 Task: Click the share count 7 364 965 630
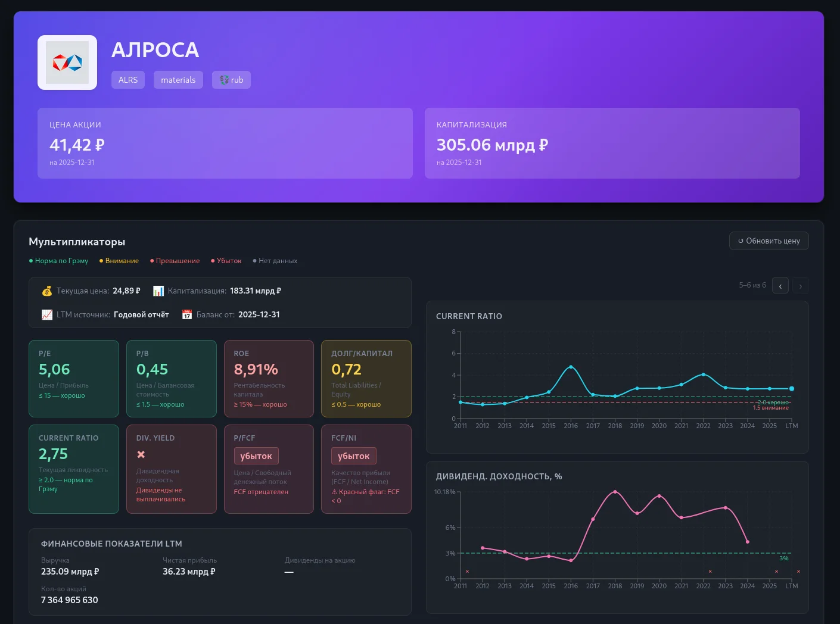tap(70, 600)
